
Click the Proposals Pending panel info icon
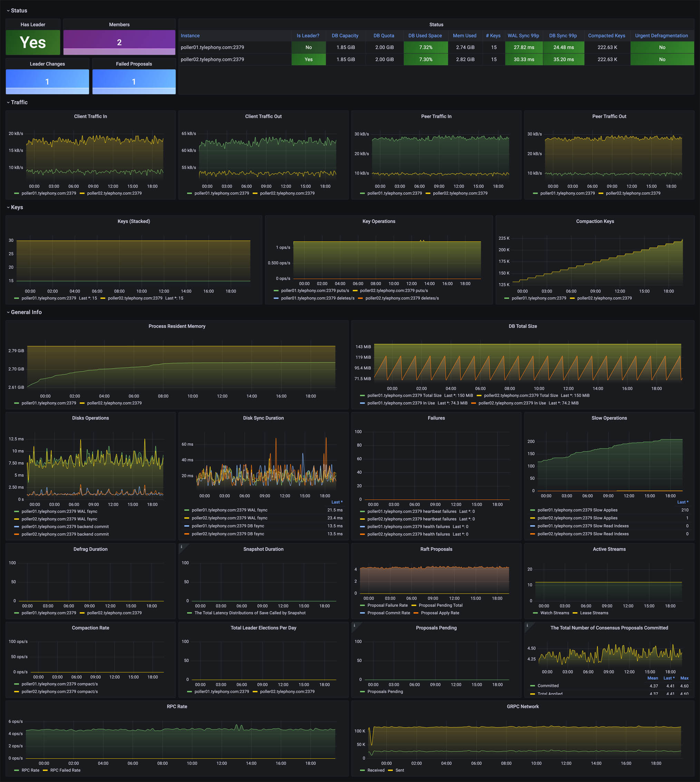pyautogui.click(x=354, y=626)
